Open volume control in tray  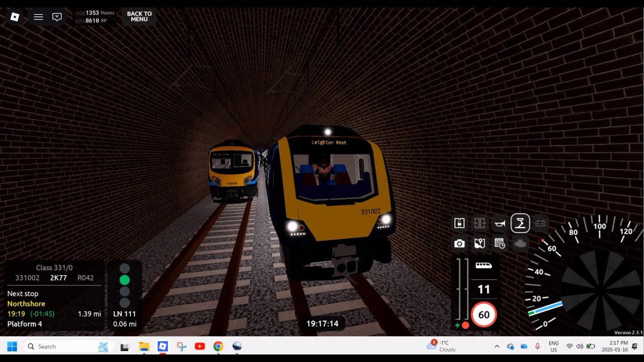(x=580, y=346)
